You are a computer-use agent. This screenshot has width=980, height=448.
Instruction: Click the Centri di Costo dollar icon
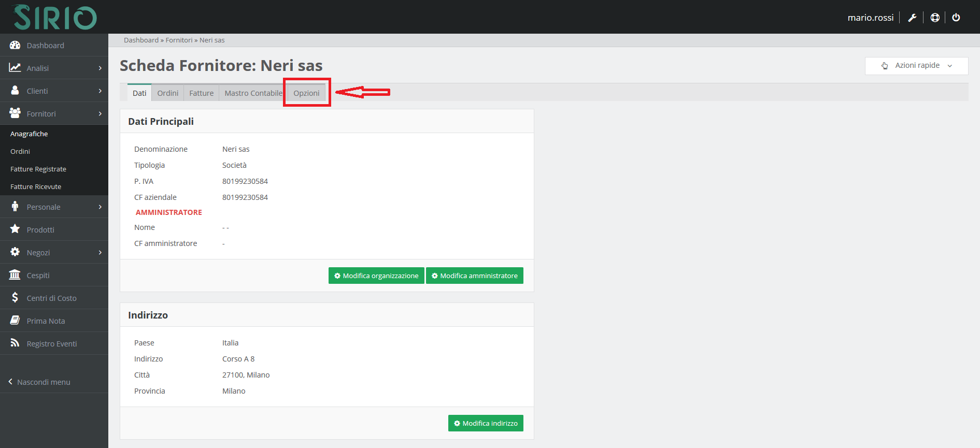pos(15,298)
